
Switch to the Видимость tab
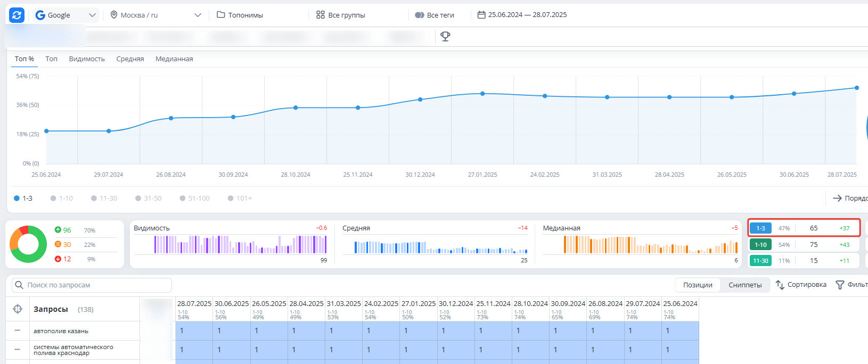pyautogui.click(x=87, y=59)
